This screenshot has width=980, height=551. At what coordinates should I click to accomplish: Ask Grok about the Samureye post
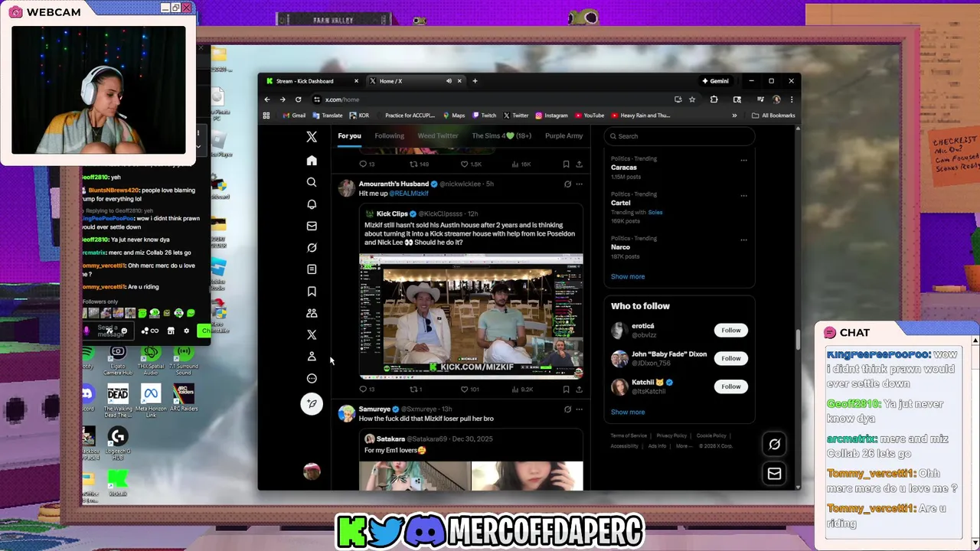tap(567, 409)
